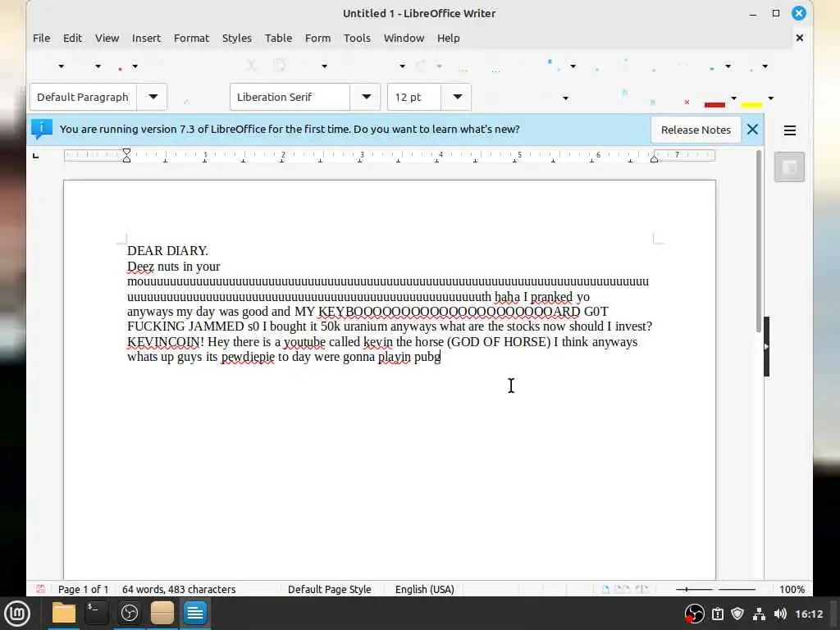Image resolution: width=840 pixels, height=630 pixels.
Task: Open the Table menu
Action: click(x=279, y=38)
